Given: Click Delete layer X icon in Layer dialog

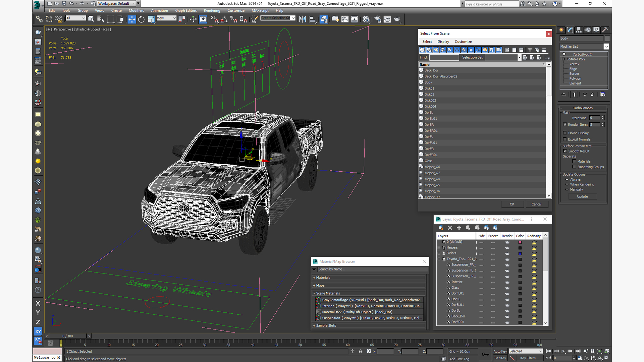Looking at the screenshot, I should pos(450,228).
